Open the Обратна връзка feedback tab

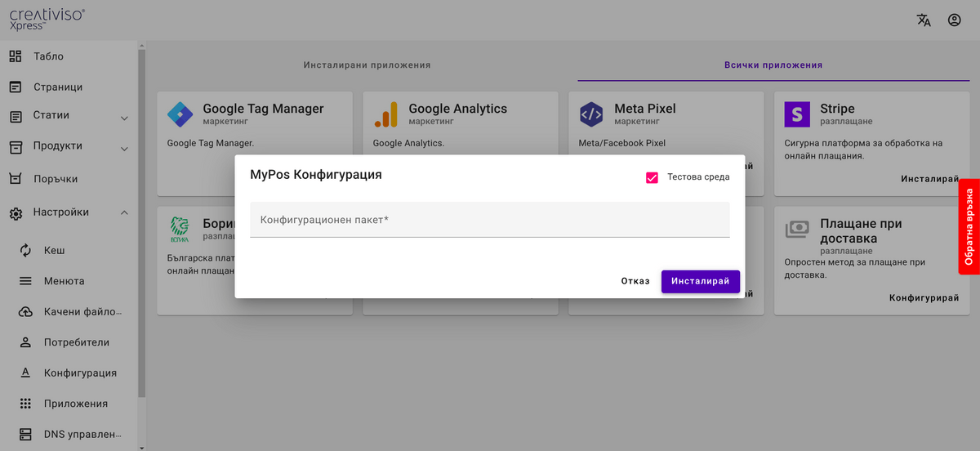coord(969,226)
